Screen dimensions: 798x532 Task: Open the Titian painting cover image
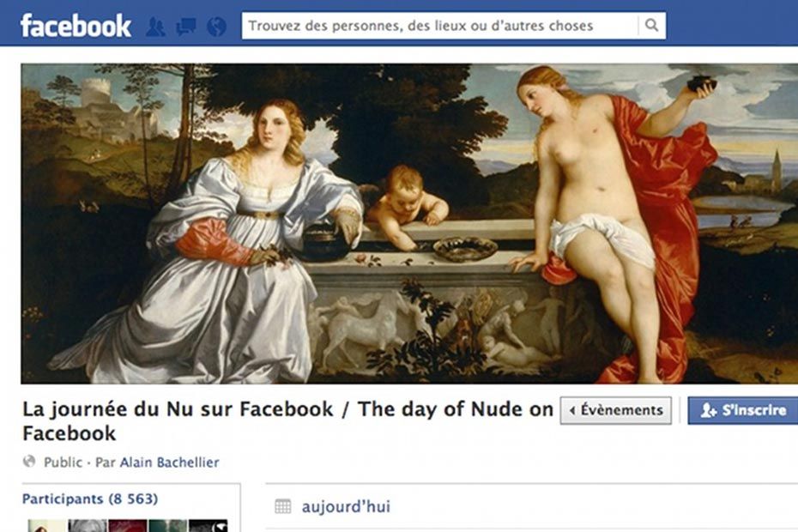tap(409, 223)
